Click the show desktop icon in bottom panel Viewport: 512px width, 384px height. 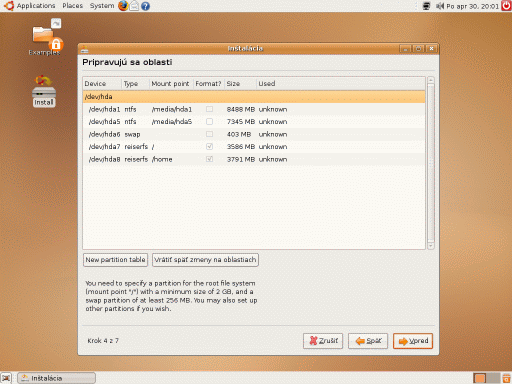coord(6,378)
